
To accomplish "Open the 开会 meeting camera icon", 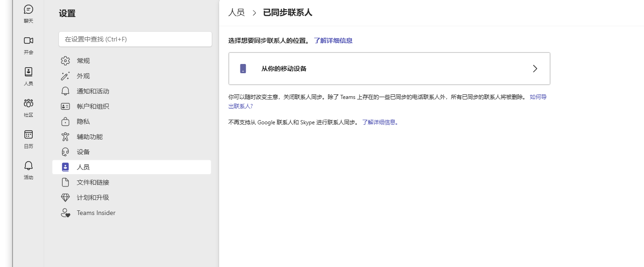I will tap(29, 41).
